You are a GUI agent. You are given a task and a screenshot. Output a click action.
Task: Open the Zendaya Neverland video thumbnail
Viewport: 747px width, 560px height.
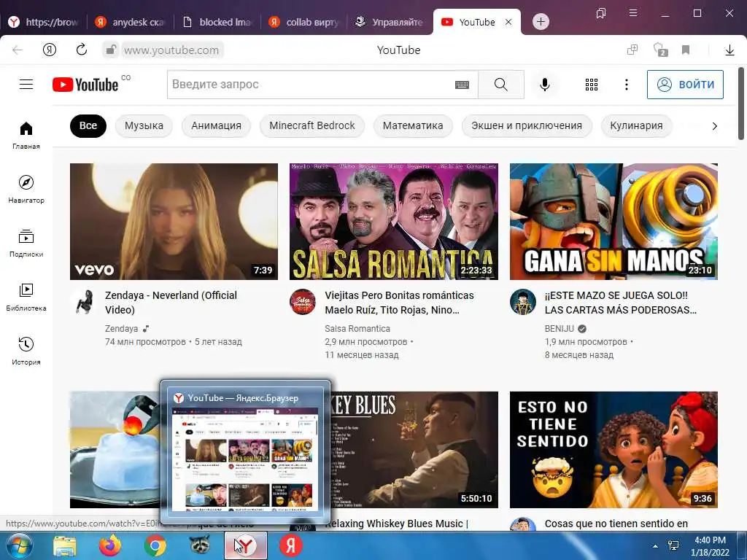point(174,222)
